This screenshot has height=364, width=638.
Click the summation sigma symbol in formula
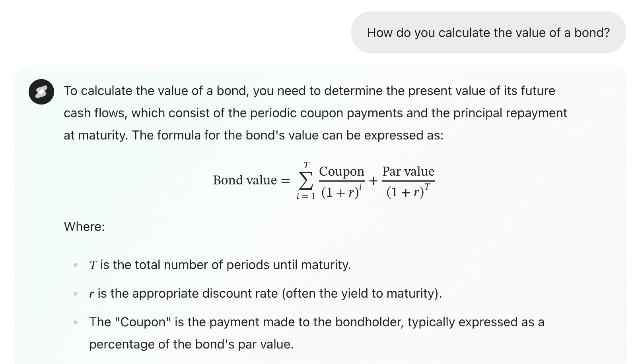pyautogui.click(x=305, y=181)
